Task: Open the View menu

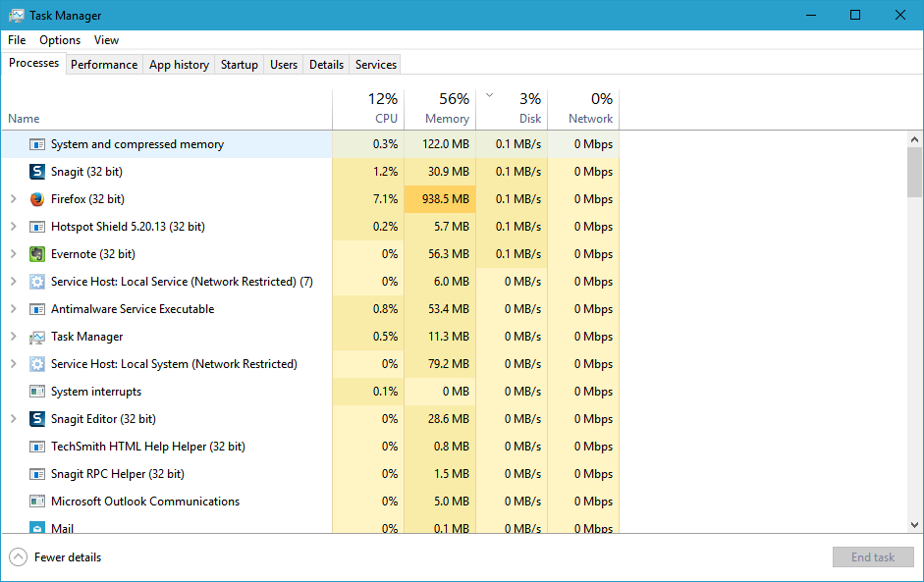Action: pos(106,40)
